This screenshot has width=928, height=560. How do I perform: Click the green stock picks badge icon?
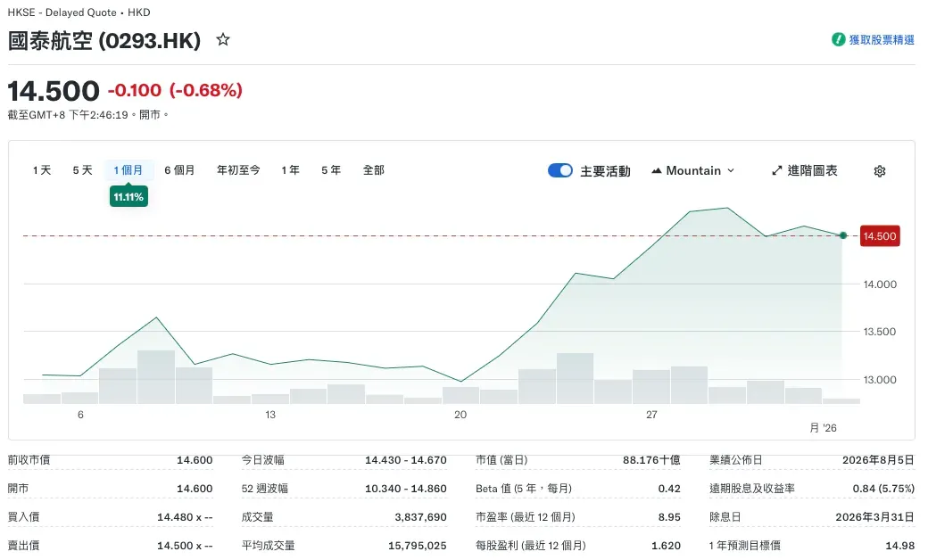coord(838,39)
